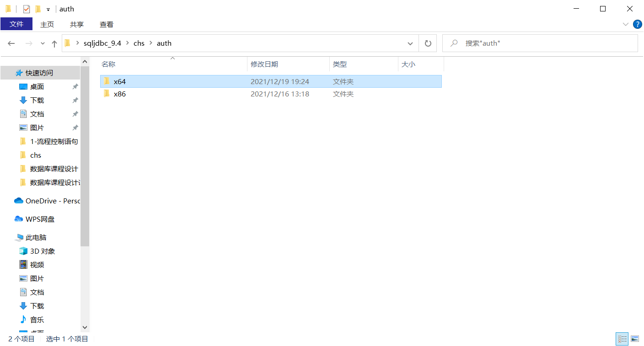Open the address bar history dropdown
Image resolution: width=644 pixels, height=346 pixels.
pyautogui.click(x=410, y=43)
